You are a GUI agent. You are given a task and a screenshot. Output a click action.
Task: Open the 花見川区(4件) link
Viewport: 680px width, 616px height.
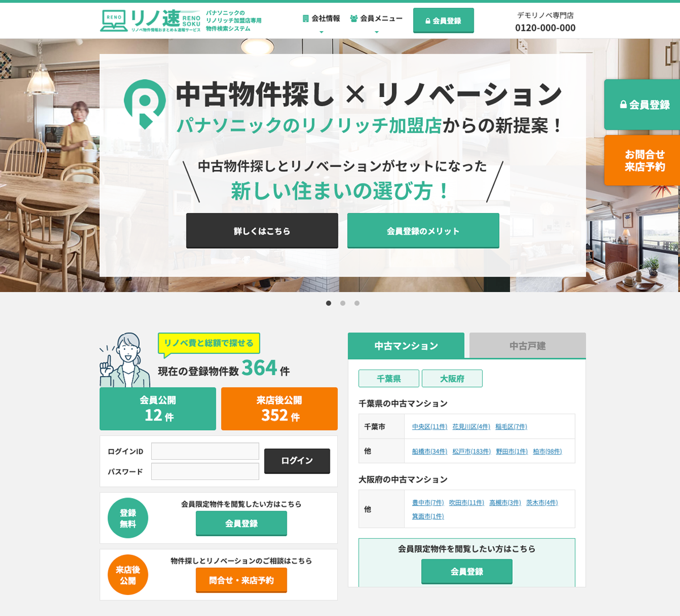(471, 427)
